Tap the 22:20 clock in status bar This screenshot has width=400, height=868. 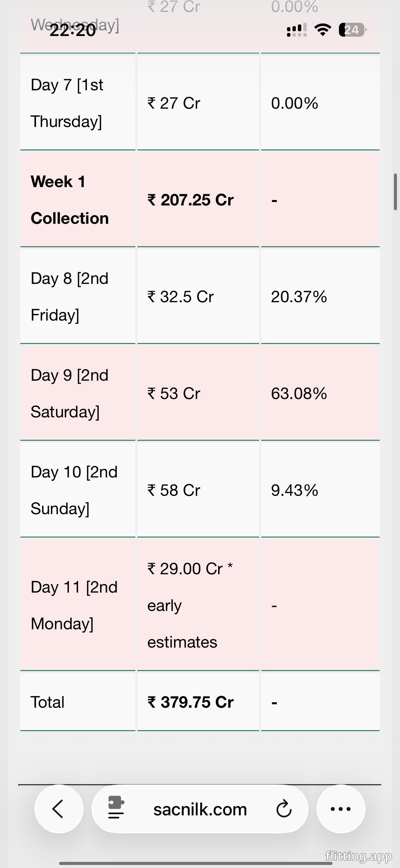[73, 31]
